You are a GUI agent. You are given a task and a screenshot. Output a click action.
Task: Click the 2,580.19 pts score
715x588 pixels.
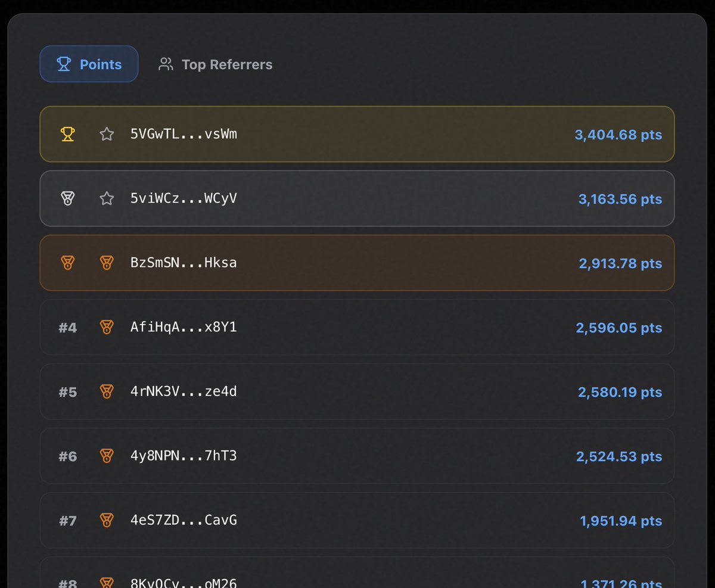tap(620, 392)
